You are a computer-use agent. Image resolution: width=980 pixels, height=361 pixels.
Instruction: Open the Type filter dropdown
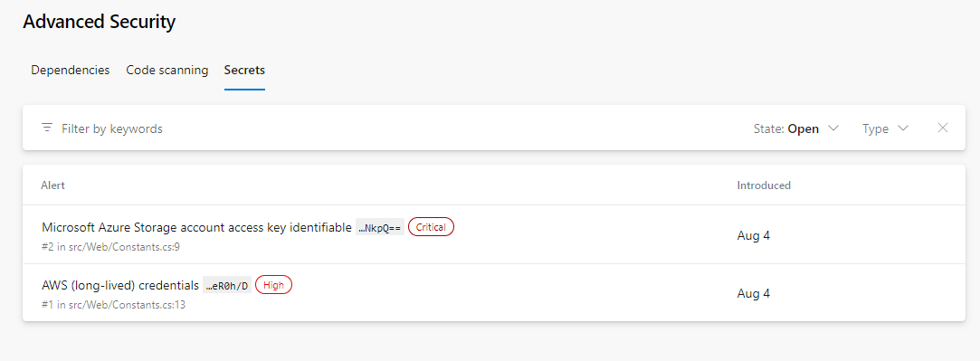[885, 128]
